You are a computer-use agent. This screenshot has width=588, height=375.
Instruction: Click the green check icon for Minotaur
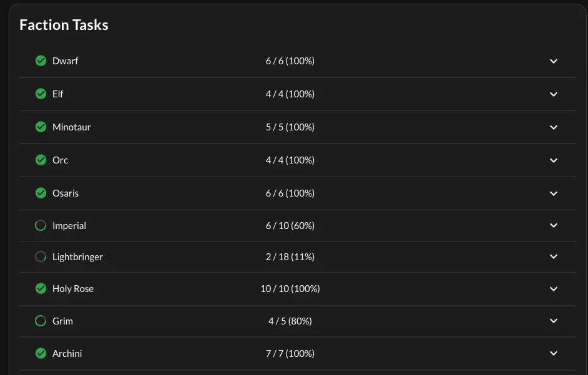pyautogui.click(x=41, y=127)
